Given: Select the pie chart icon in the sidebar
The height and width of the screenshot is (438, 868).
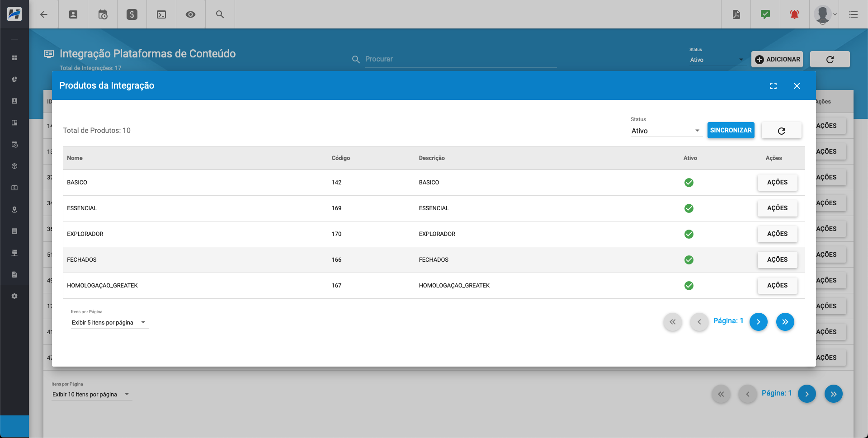Looking at the screenshot, I should point(14,79).
